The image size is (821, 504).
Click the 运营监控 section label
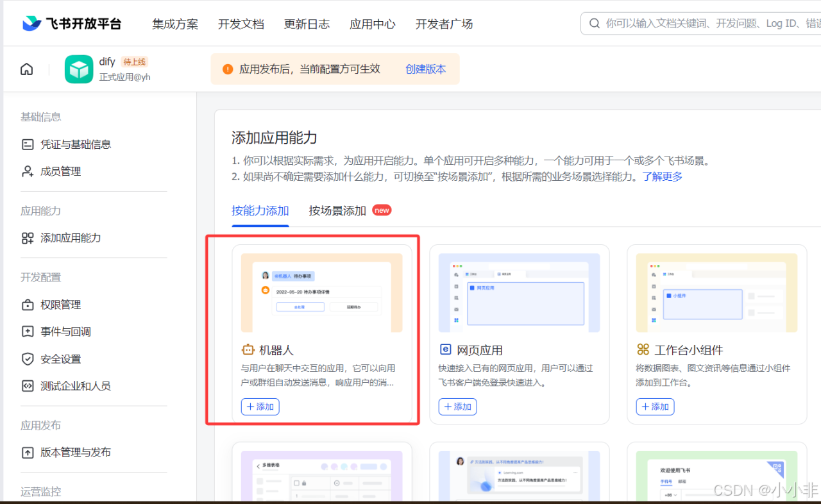(x=41, y=492)
